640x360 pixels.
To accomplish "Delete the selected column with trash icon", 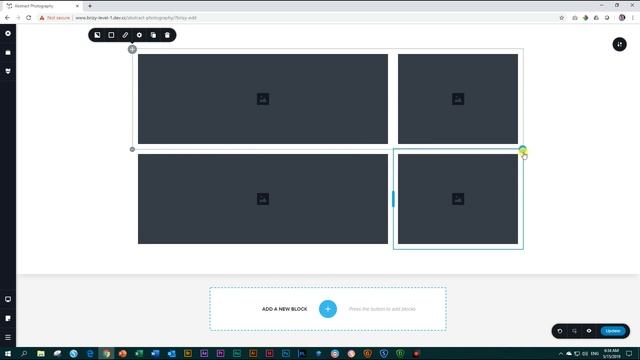I will click(x=167, y=35).
